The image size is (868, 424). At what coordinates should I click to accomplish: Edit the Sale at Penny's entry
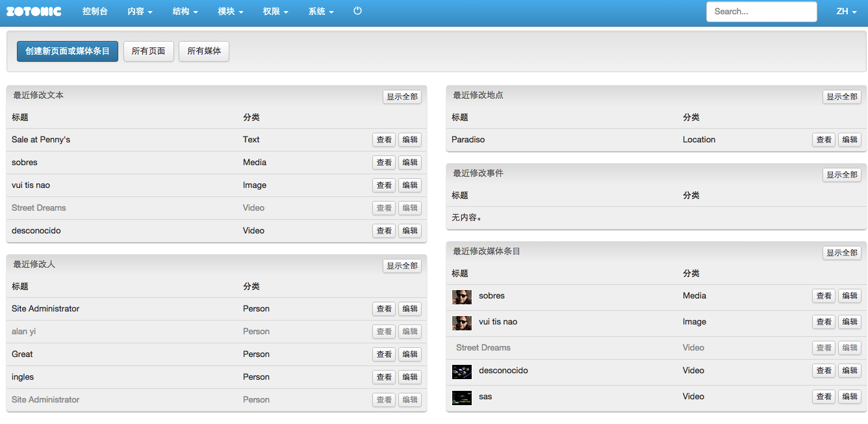[x=410, y=140]
